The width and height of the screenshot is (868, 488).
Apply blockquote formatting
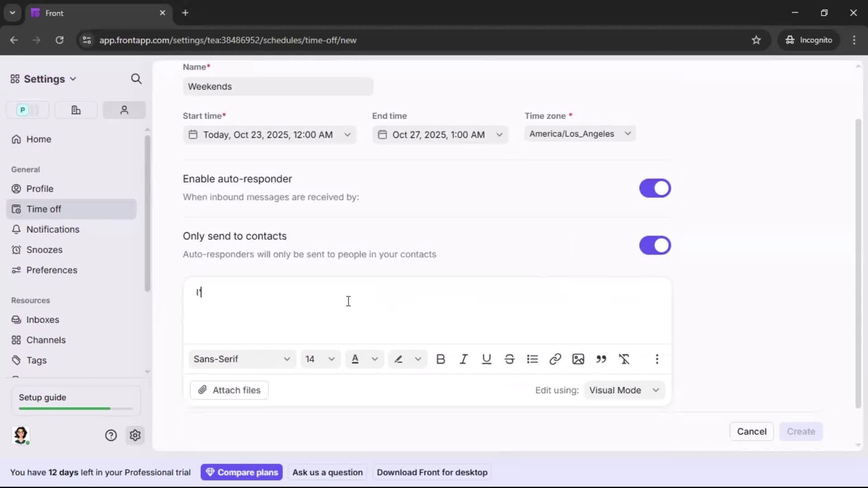pyautogui.click(x=601, y=359)
